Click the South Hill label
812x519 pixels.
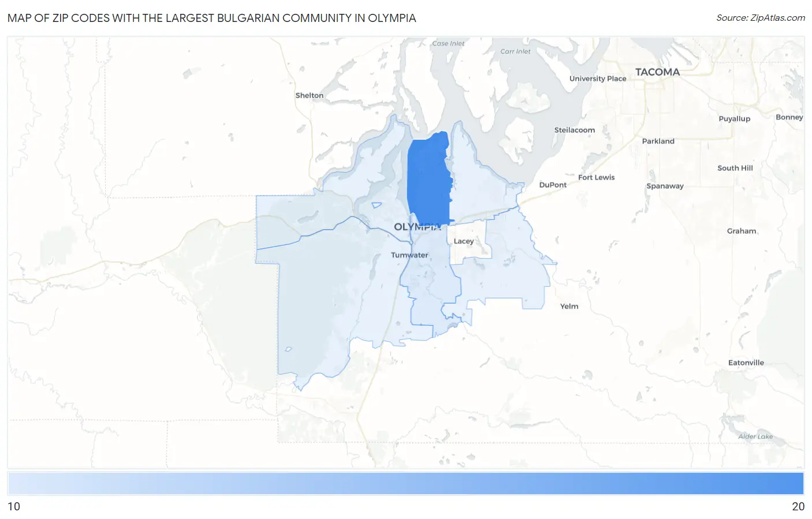(735, 168)
